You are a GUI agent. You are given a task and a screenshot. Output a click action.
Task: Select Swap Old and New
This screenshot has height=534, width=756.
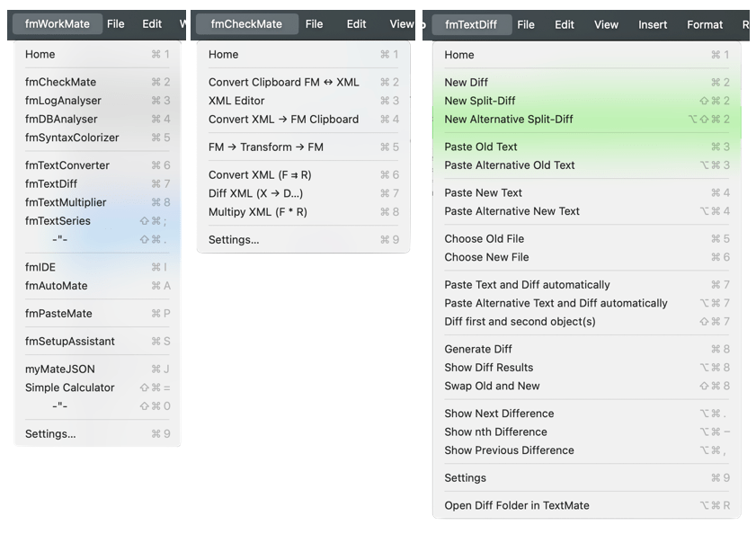[x=492, y=386]
